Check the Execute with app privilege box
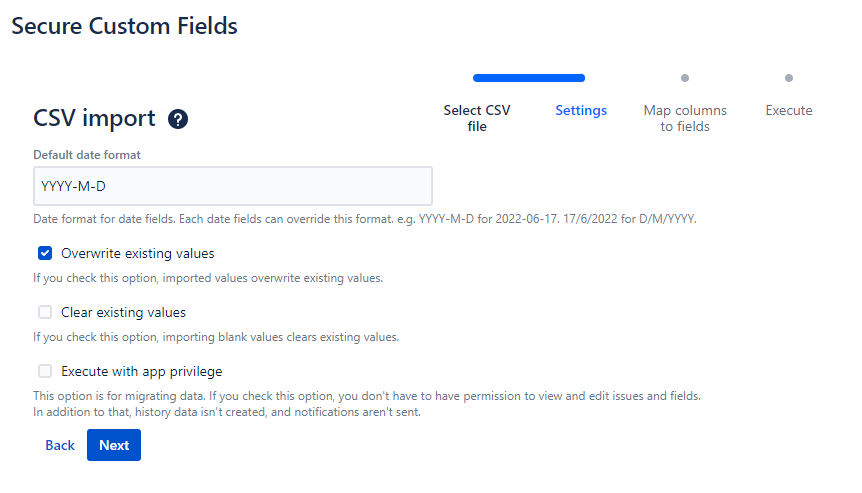Viewport: 862px width, 493px height. [x=45, y=371]
